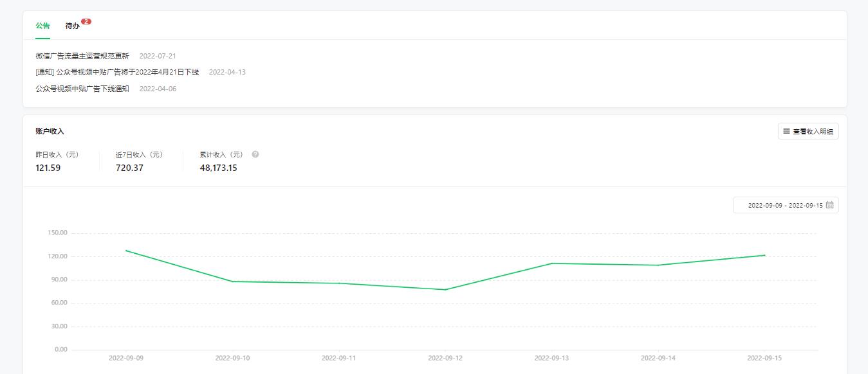Open the 公众号视频中贴广告将于2022年4月21日下线 notice

[x=117, y=72]
